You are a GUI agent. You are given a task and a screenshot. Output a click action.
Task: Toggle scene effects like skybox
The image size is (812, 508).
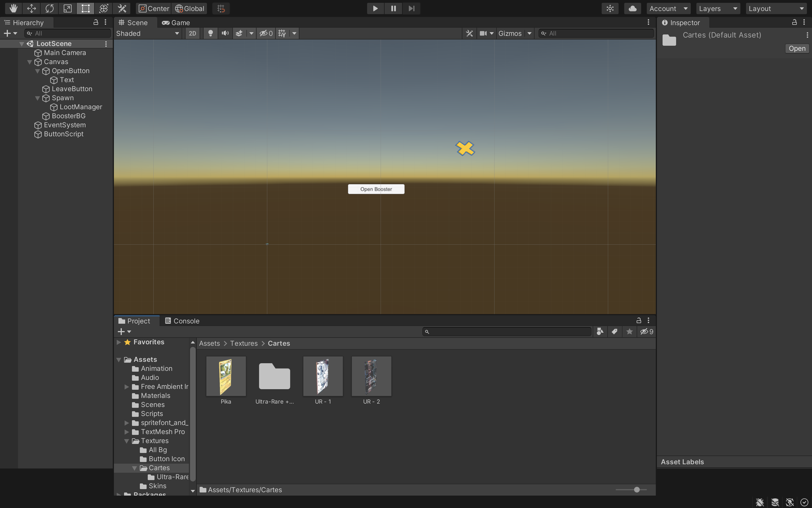[x=239, y=33]
